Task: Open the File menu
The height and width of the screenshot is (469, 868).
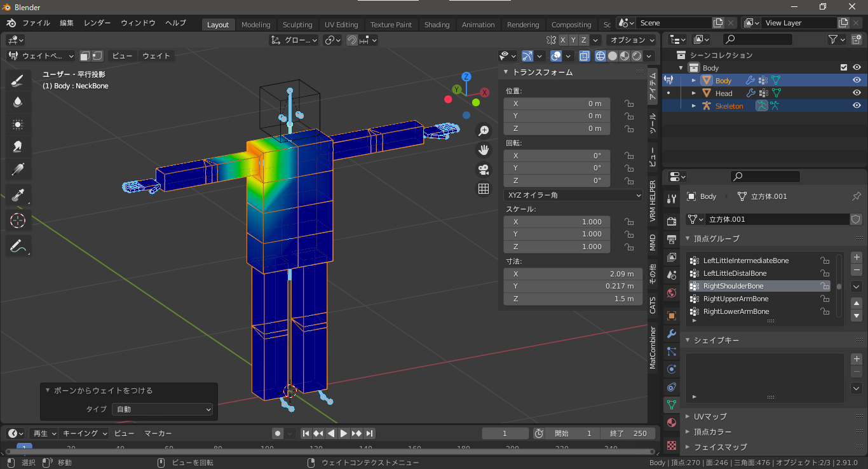Action: pyautogui.click(x=36, y=23)
